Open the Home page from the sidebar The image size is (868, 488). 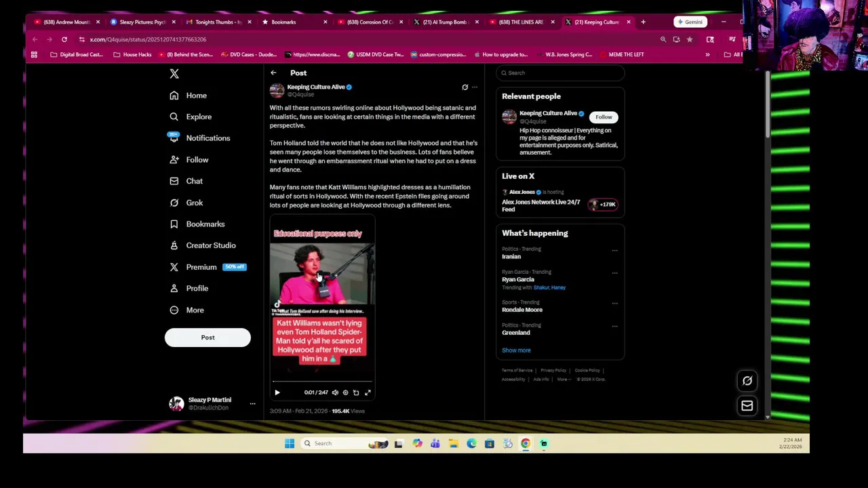[189, 96]
